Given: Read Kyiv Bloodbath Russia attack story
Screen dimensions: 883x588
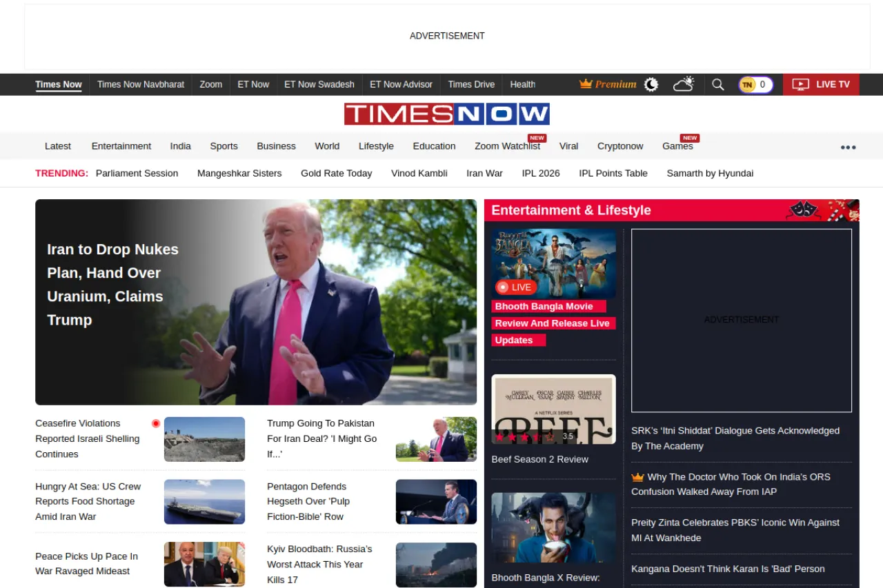Looking at the screenshot, I should coord(319,564).
